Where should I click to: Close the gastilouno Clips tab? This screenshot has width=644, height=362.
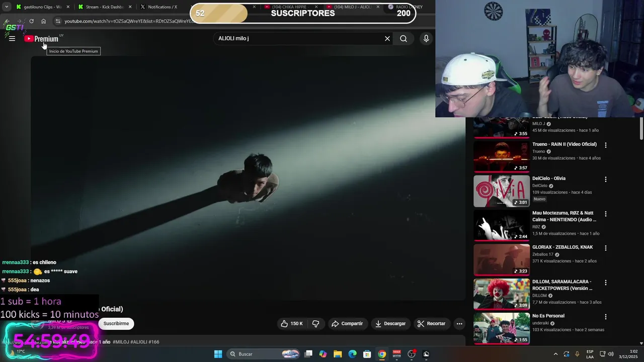[x=68, y=7]
